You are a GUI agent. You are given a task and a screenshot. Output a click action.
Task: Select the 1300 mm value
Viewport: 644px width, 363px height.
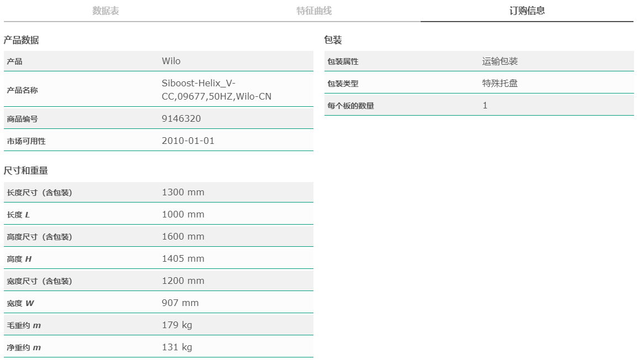pyautogui.click(x=183, y=192)
